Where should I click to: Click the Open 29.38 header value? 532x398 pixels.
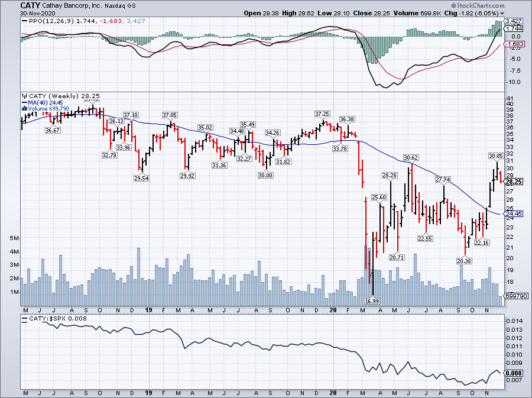pos(261,13)
